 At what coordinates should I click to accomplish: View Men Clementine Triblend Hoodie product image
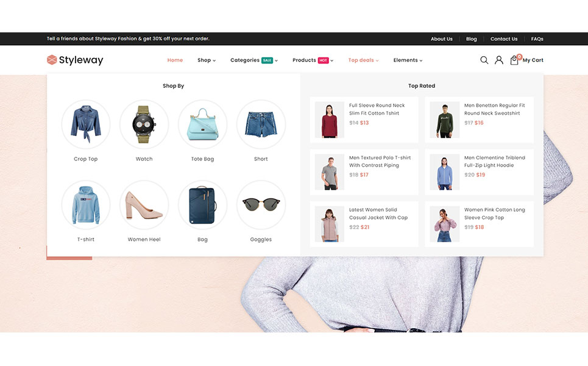tap(444, 172)
